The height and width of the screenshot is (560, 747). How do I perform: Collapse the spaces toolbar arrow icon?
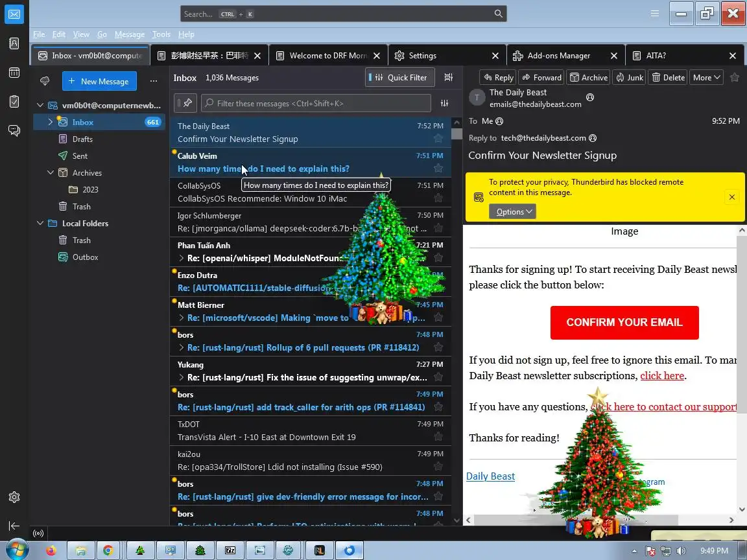tap(14, 526)
